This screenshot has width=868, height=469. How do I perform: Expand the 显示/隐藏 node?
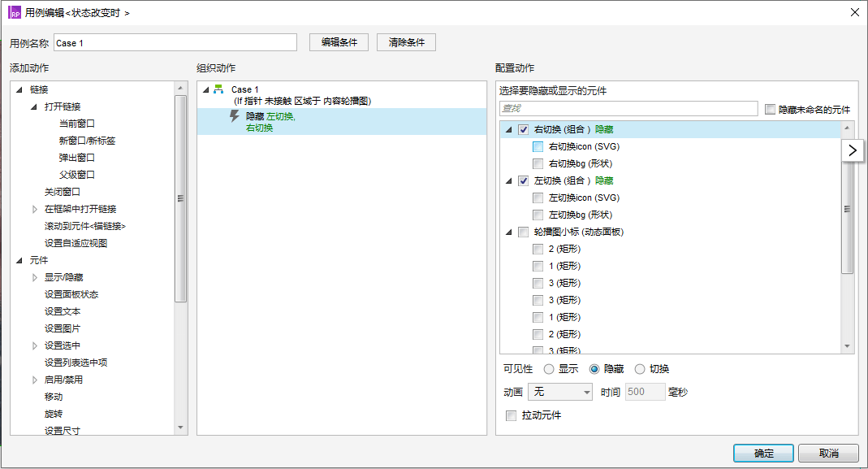click(x=34, y=277)
